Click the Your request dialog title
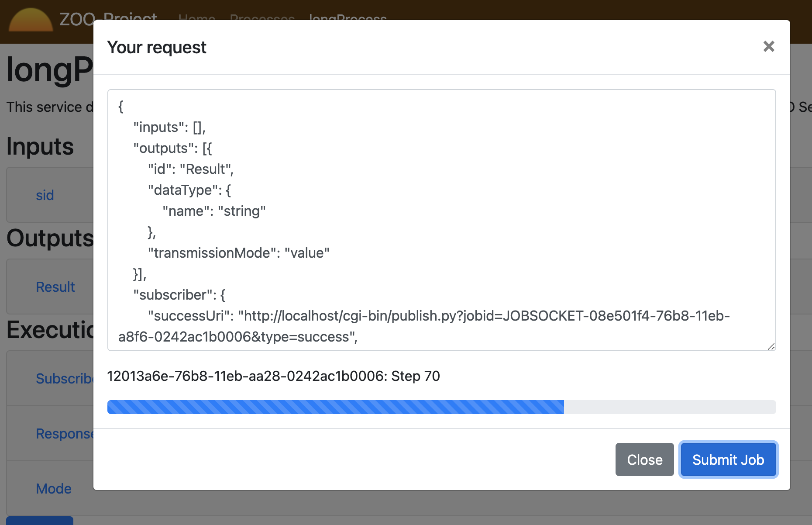Screen dimensions: 812x525 pyautogui.click(x=157, y=47)
